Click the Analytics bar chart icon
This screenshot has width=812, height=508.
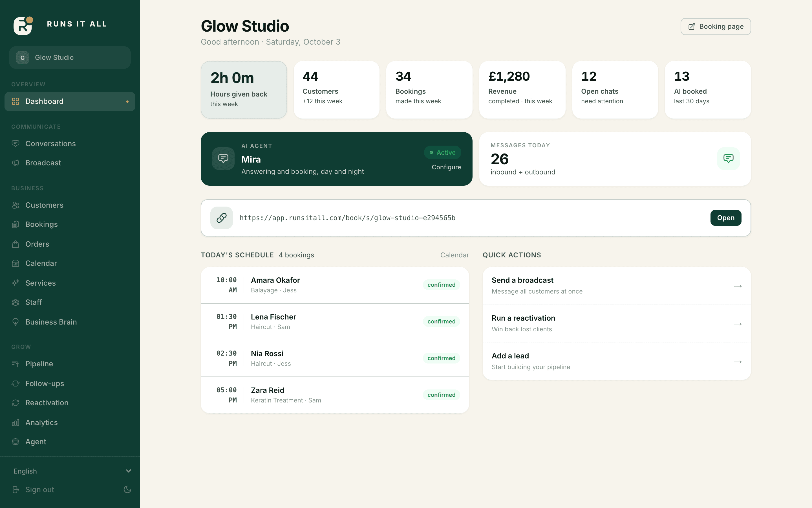tap(16, 422)
